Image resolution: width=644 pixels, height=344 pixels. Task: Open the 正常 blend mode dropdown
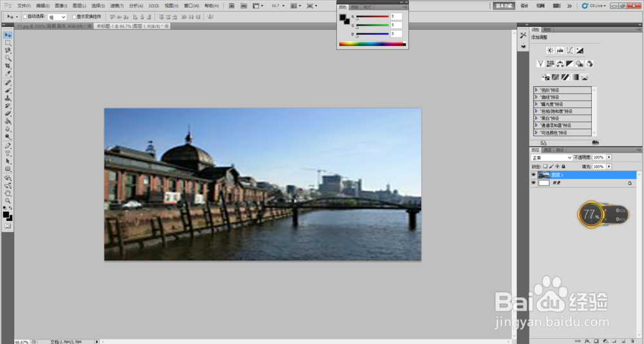click(x=552, y=157)
